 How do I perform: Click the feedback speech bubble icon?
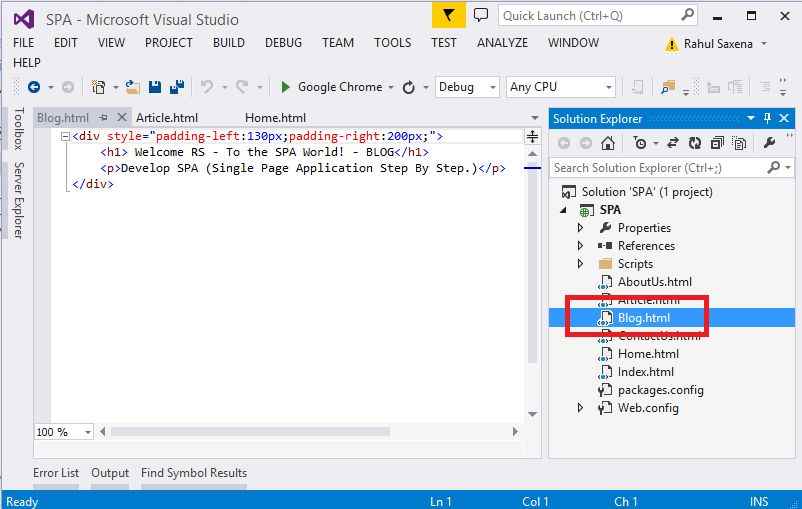481,15
